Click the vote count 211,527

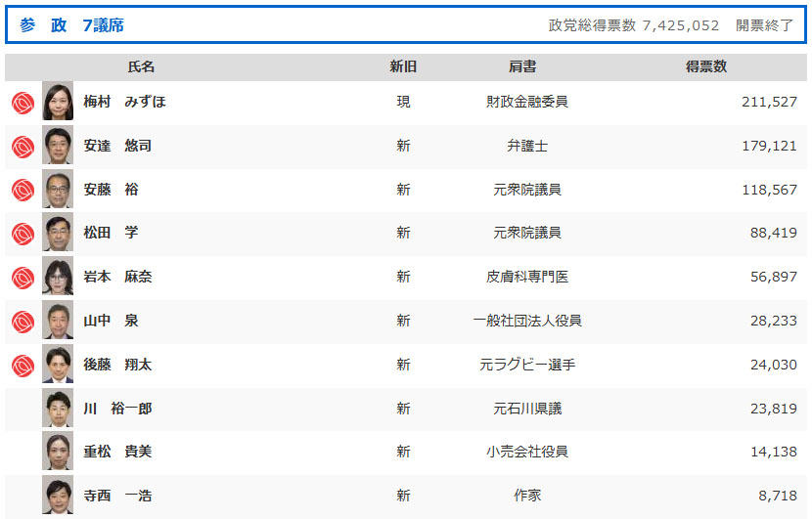pyautogui.click(x=769, y=102)
